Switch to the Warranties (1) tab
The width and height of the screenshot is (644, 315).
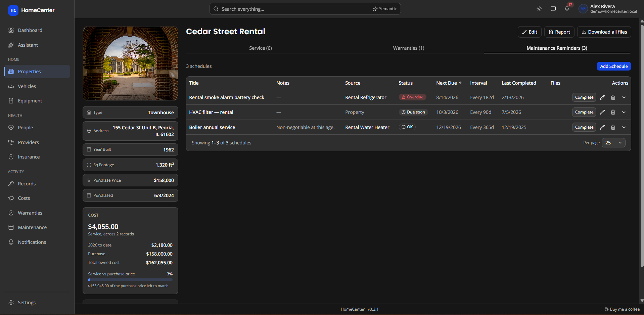tap(409, 48)
